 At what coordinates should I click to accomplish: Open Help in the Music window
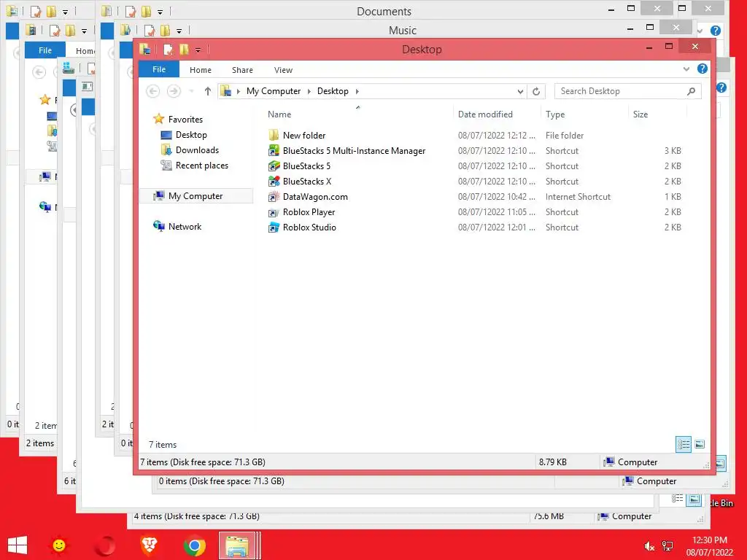click(x=715, y=31)
